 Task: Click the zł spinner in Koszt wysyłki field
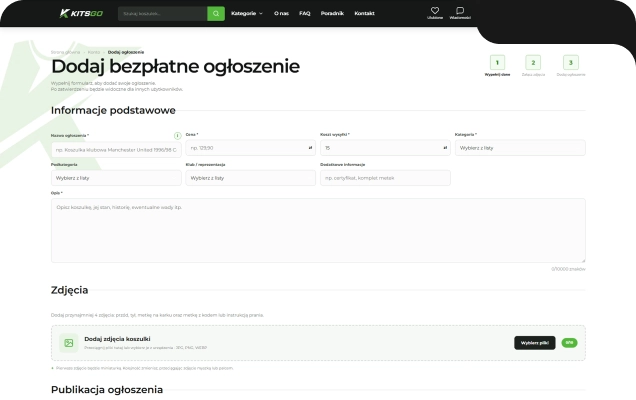[x=445, y=148]
